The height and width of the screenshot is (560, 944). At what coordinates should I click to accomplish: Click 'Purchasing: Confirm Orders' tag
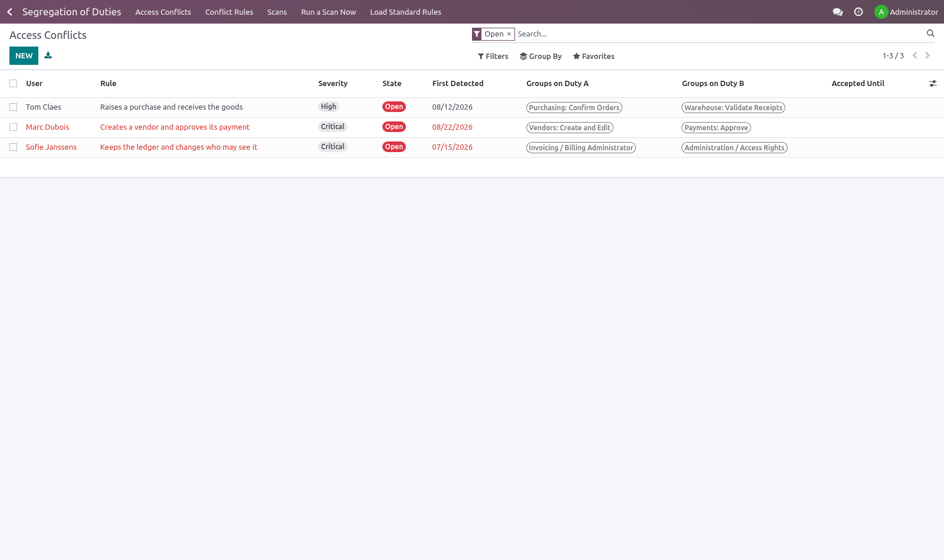574,108
